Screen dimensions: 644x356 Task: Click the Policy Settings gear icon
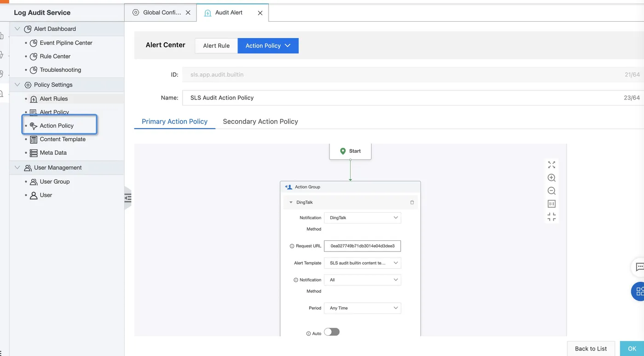click(x=28, y=85)
